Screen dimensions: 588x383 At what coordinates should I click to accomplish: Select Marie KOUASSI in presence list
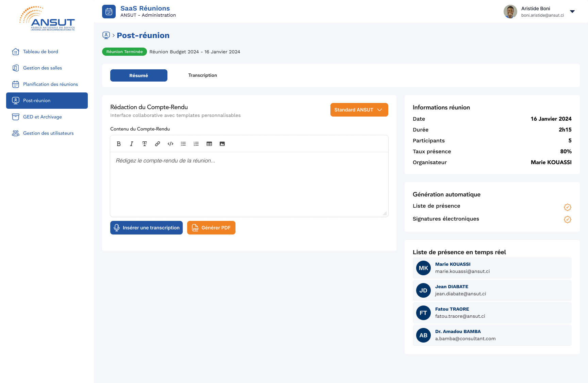[x=492, y=268]
